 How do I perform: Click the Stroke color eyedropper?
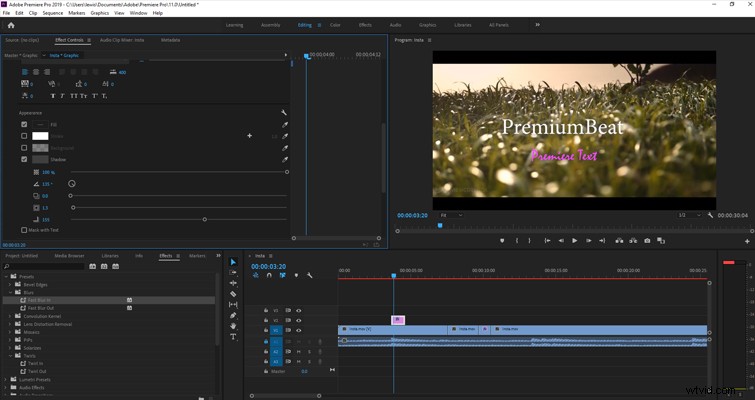pos(285,136)
